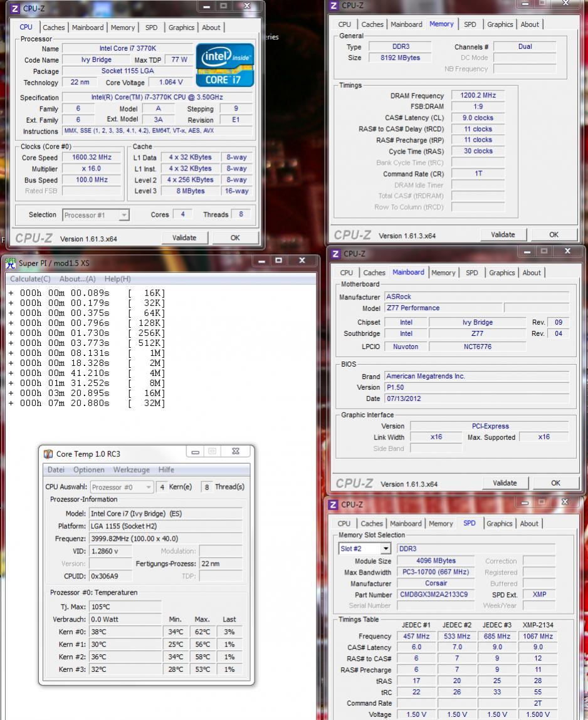588x720 pixels.
Task: Open Mainboard tab in the CPU window
Action: pyautogui.click(x=88, y=28)
